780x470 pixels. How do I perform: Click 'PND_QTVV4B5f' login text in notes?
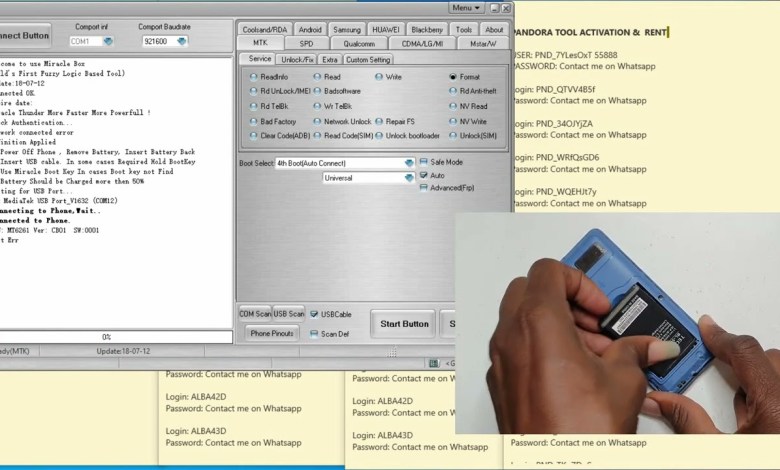pos(566,90)
